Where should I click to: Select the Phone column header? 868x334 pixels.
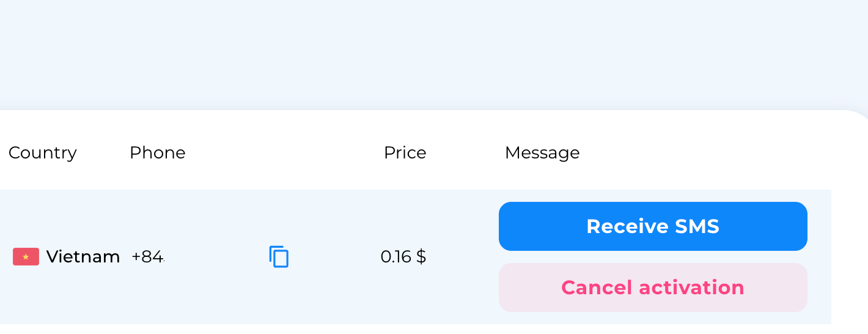coord(158,152)
